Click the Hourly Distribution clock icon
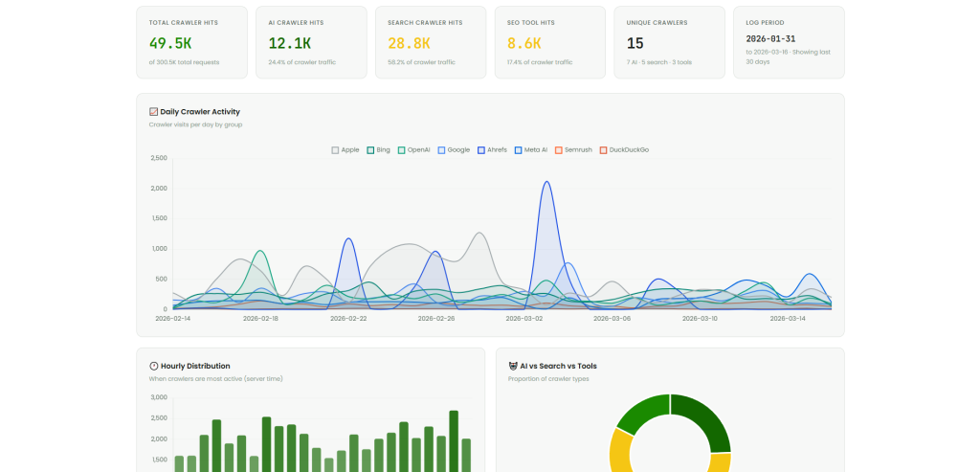 point(154,367)
